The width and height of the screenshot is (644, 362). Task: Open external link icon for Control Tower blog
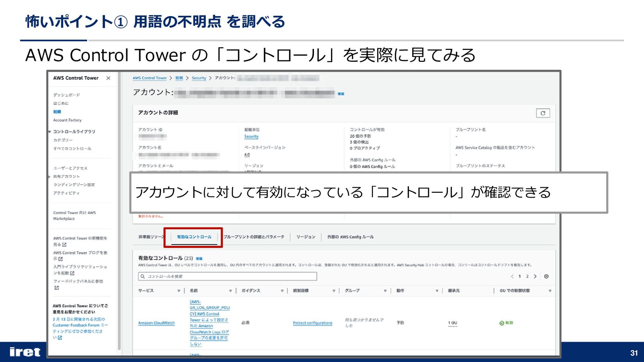tap(60, 259)
